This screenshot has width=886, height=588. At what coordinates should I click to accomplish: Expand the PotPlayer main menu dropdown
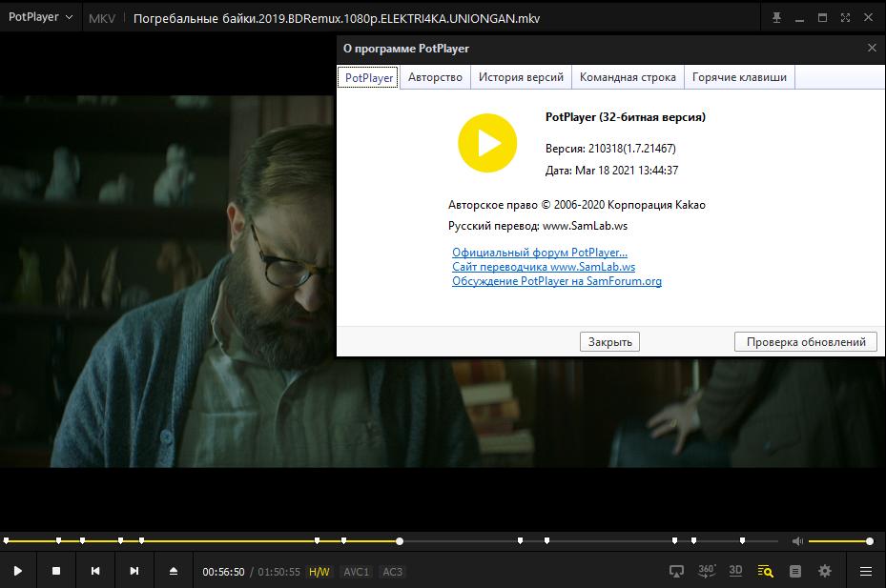click(41, 18)
